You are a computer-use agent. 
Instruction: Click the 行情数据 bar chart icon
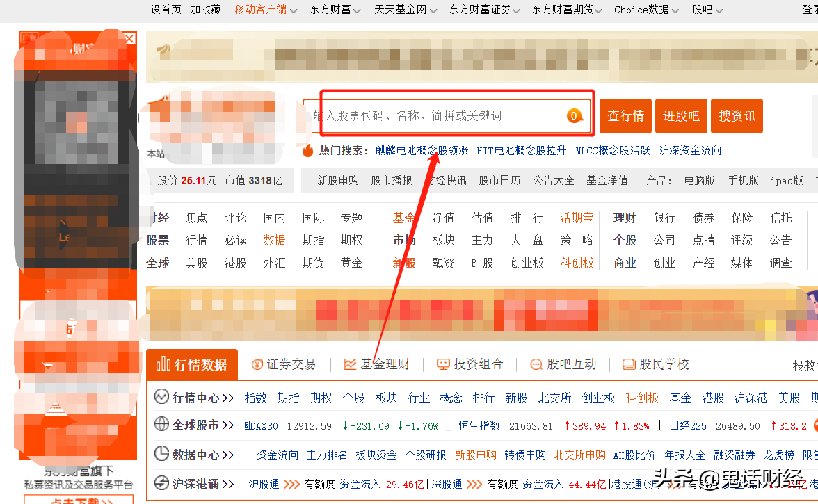tap(163, 364)
